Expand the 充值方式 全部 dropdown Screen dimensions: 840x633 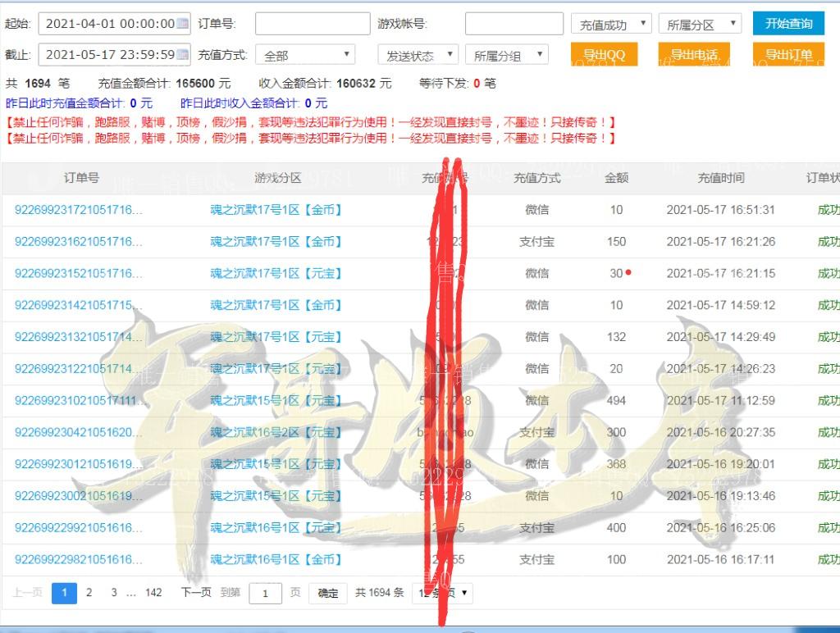[304, 55]
